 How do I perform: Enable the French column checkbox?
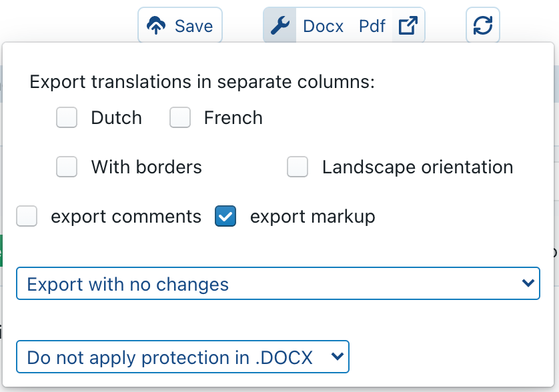click(x=180, y=118)
